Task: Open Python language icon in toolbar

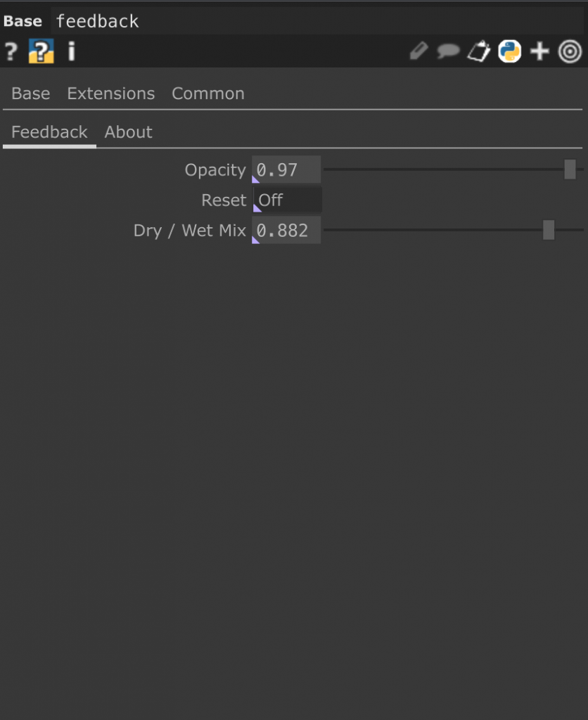Action: (509, 51)
